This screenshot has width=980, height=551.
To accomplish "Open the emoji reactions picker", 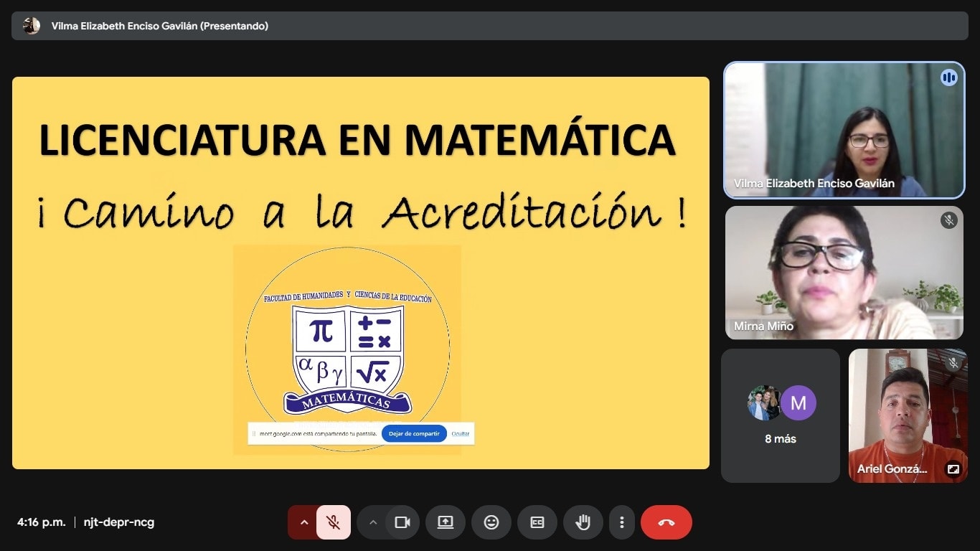I will tap(491, 522).
